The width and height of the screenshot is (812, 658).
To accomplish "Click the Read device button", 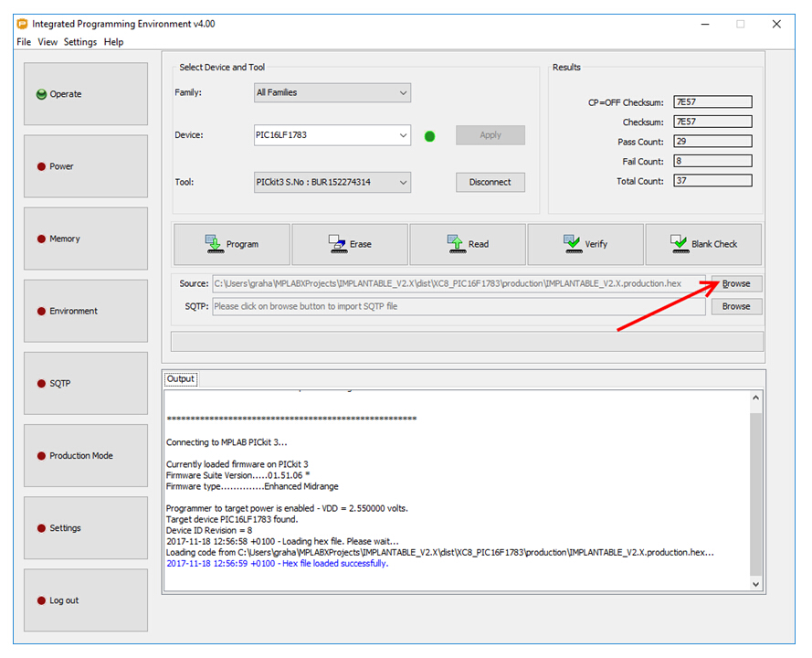I will tap(467, 244).
